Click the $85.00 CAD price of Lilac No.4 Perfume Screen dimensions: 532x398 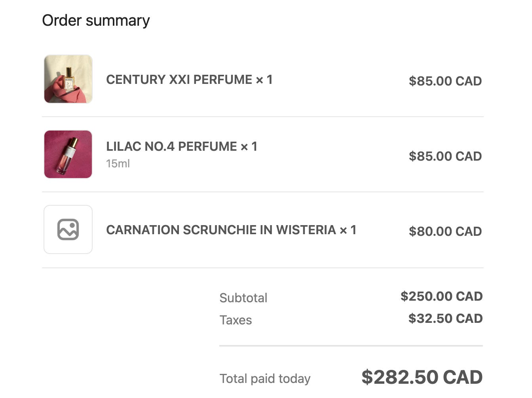click(445, 156)
